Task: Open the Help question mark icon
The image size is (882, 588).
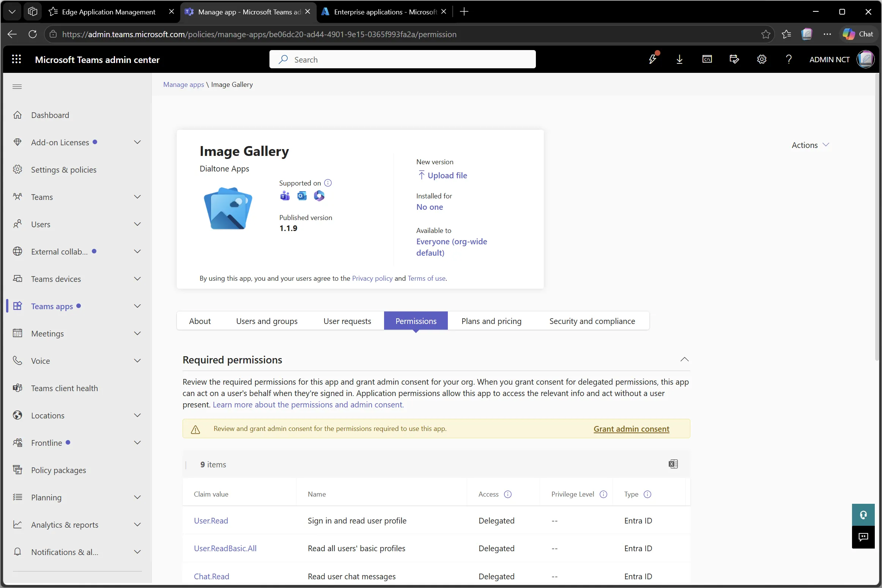Action: point(789,59)
